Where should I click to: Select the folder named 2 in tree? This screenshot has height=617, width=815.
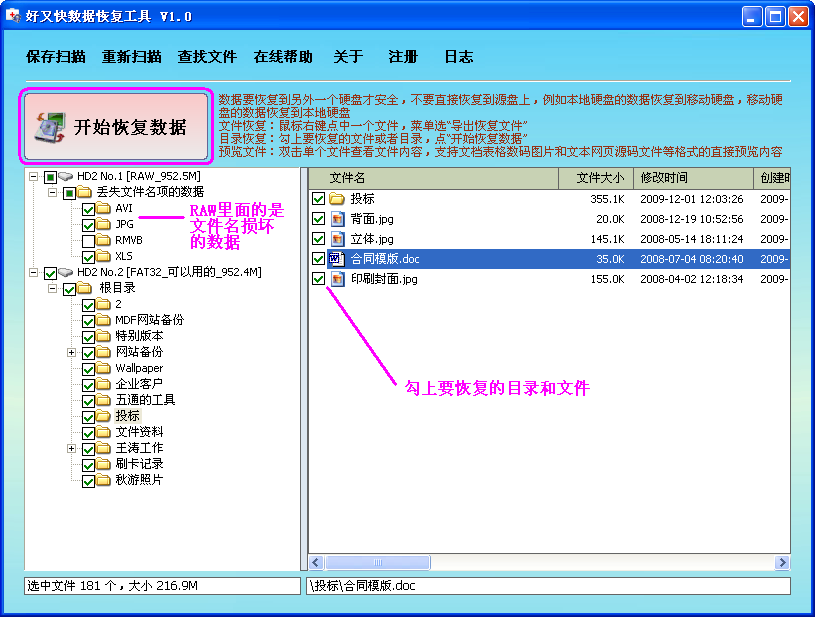coord(119,304)
